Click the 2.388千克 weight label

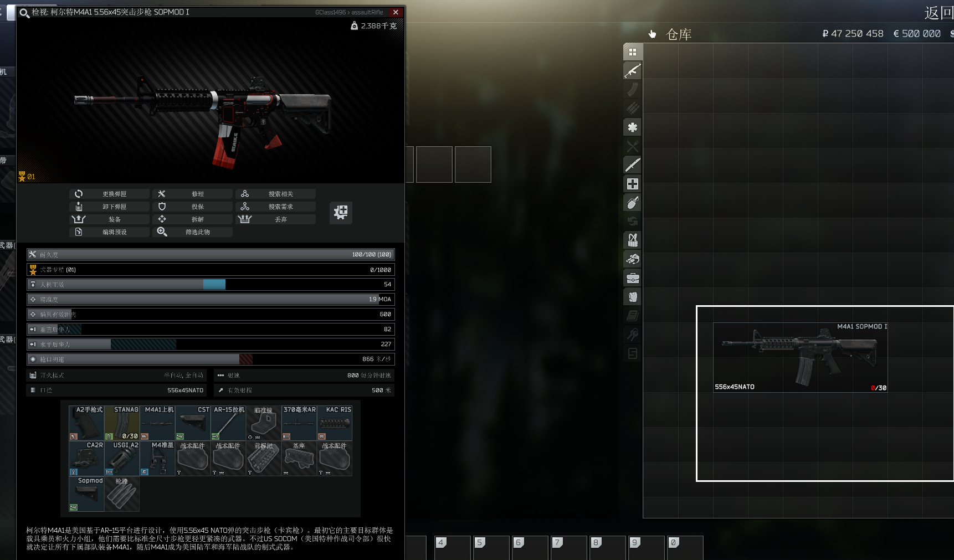point(374,26)
